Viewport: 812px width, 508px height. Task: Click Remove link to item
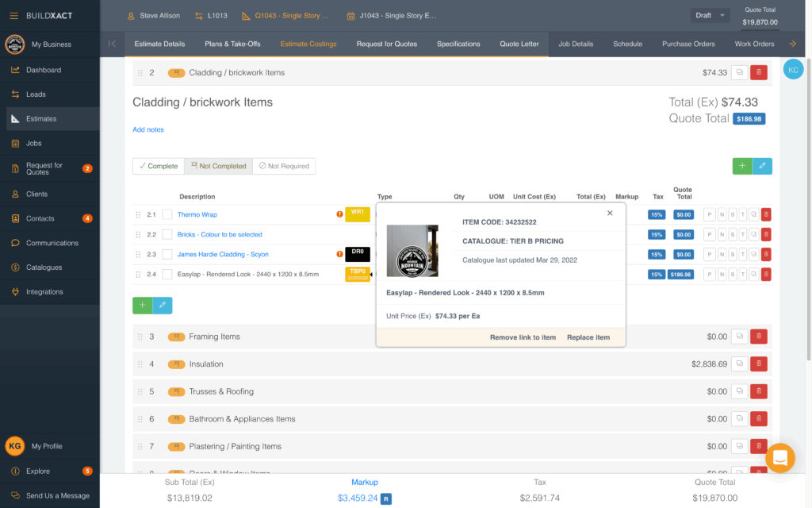coord(523,337)
